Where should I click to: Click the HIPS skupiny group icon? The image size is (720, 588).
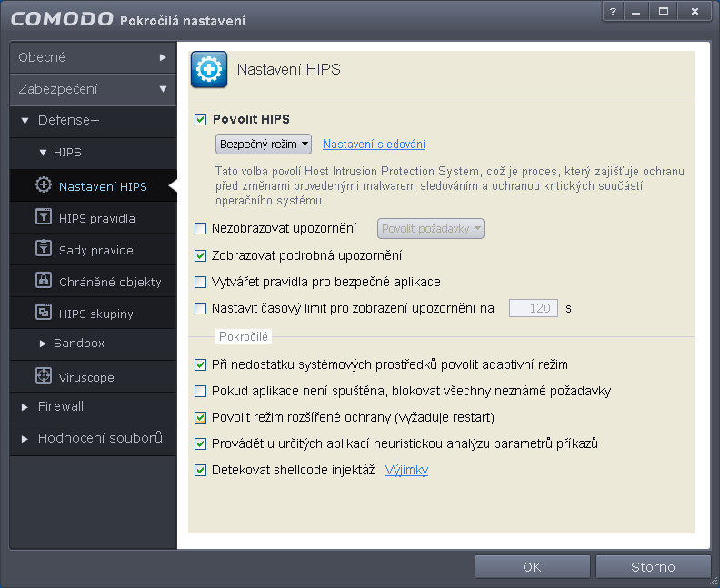click(x=44, y=312)
